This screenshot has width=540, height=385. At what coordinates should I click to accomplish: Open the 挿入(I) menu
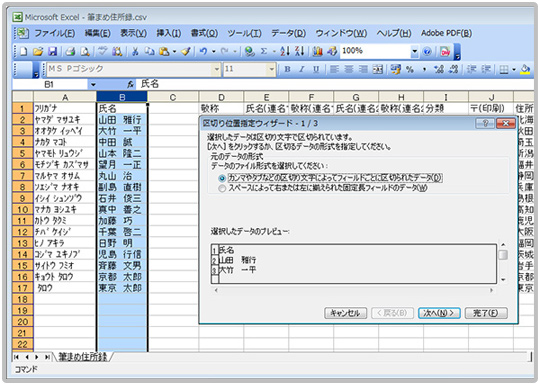coord(169,33)
